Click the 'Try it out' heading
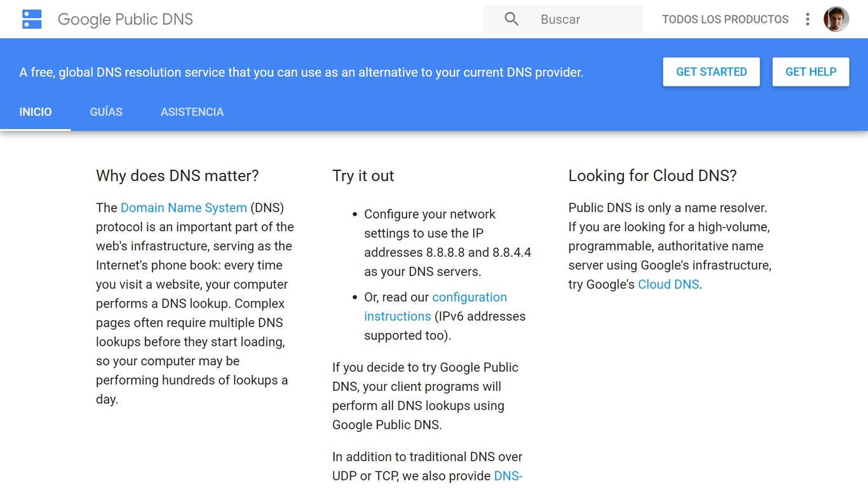The height and width of the screenshot is (488, 868). coord(363,176)
